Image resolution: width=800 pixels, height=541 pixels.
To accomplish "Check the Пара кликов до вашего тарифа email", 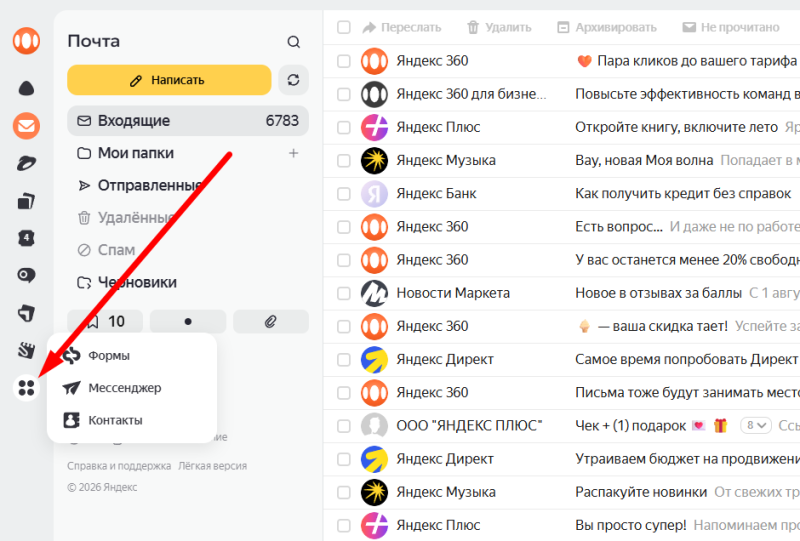I will pos(344,61).
